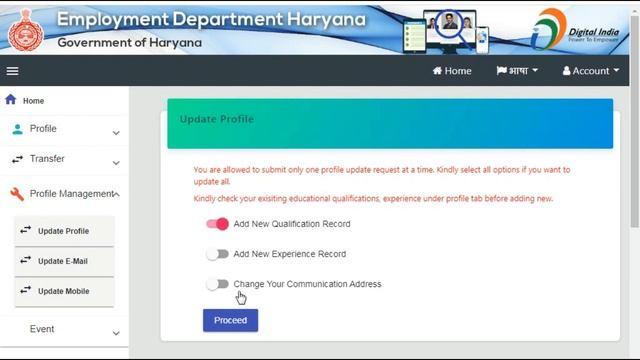This screenshot has width=640, height=360.
Task: Click the wrench icon beside Profile Management
Action: (x=17, y=194)
